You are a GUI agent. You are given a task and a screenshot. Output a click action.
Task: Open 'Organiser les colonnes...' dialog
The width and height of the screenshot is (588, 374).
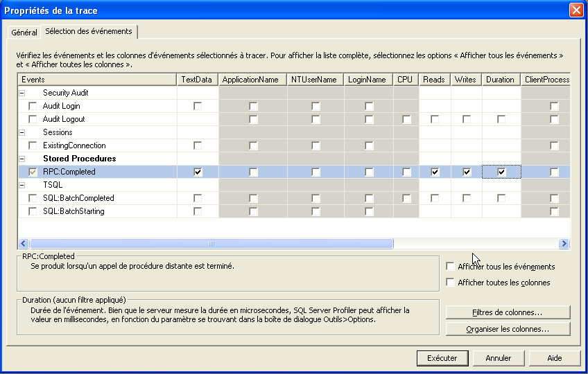pyautogui.click(x=508, y=329)
